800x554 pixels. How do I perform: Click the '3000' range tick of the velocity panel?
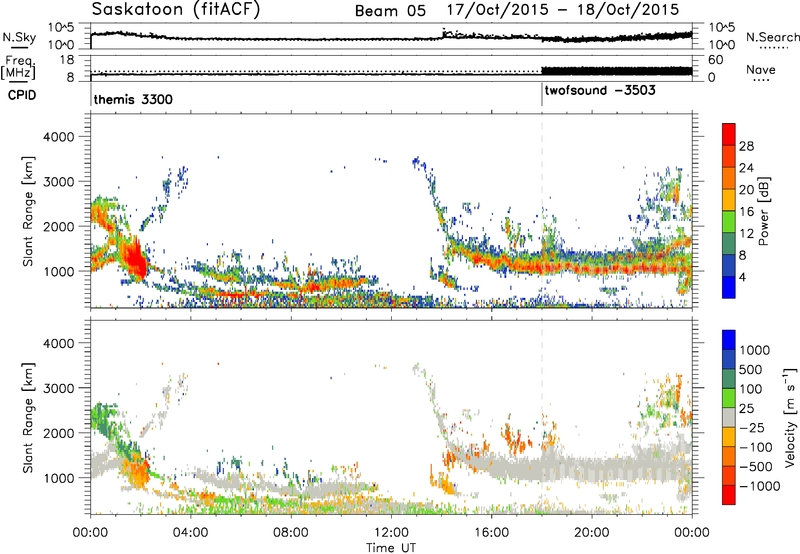(x=58, y=388)
